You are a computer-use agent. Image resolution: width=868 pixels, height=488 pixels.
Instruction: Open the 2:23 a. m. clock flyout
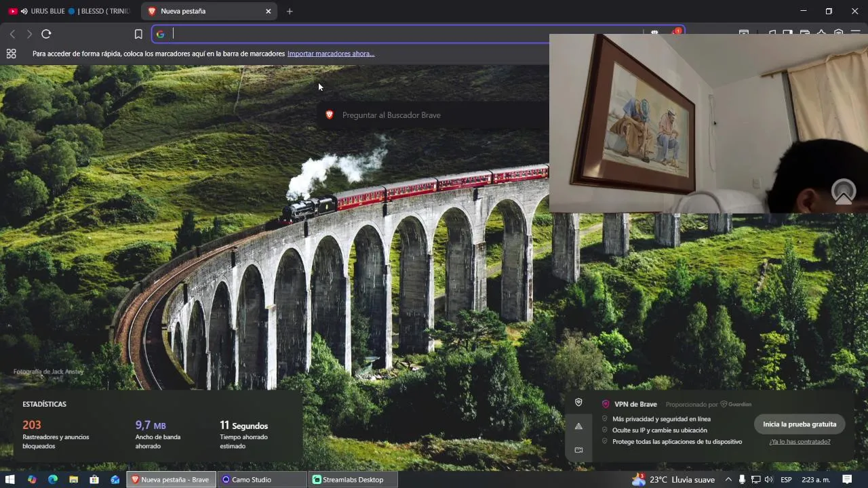816,479
